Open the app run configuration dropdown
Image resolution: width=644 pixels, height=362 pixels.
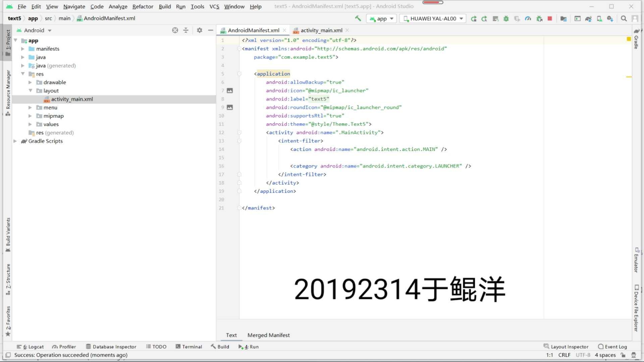[382, 19]
